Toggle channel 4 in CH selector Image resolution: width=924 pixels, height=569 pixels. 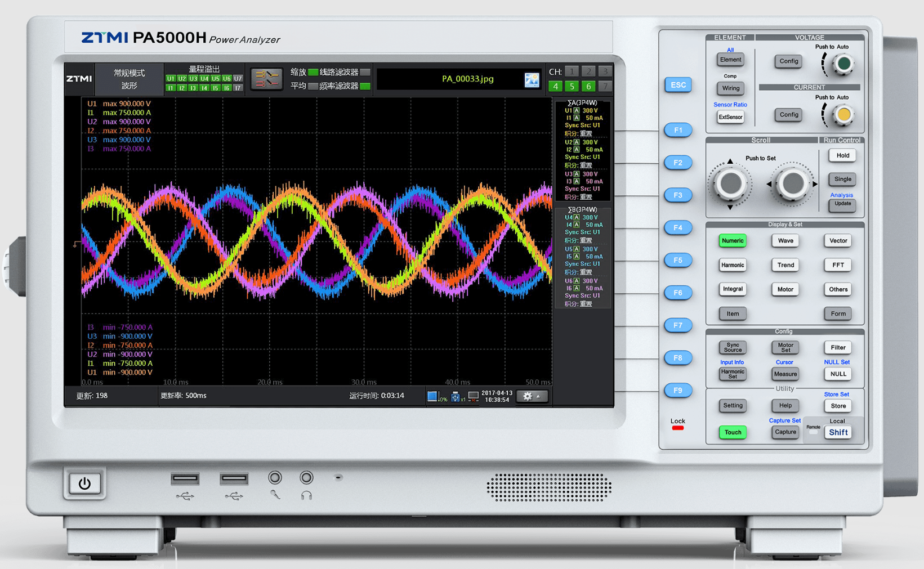point(556,86)
